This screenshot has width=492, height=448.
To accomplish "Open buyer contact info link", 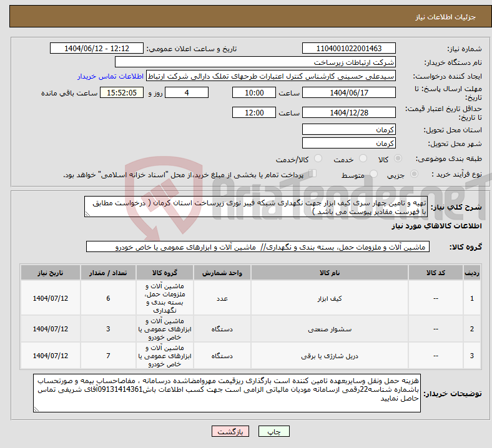I will click(111, 76).
